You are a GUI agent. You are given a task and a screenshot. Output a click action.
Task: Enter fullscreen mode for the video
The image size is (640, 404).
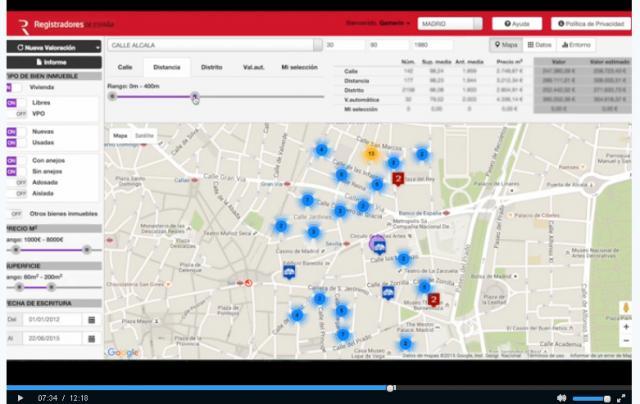click(621, 398)
